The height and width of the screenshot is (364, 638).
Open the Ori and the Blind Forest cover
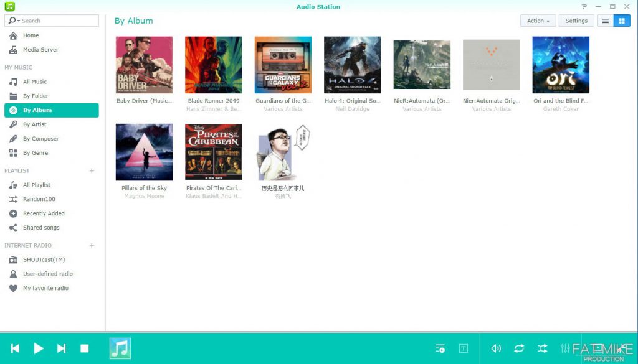coord(561,65)
